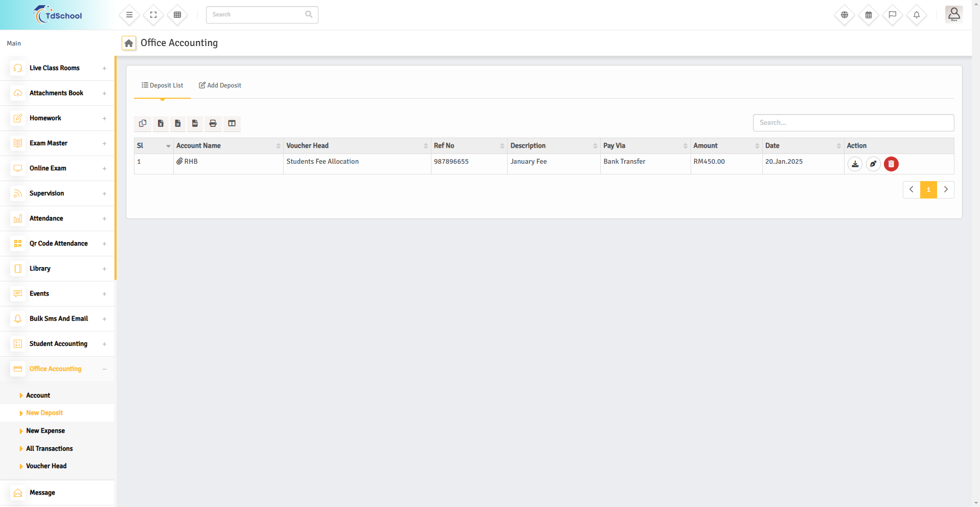The image size is (980, 507).
Task: Download the RHB deposit attachment
Action: 855,164
